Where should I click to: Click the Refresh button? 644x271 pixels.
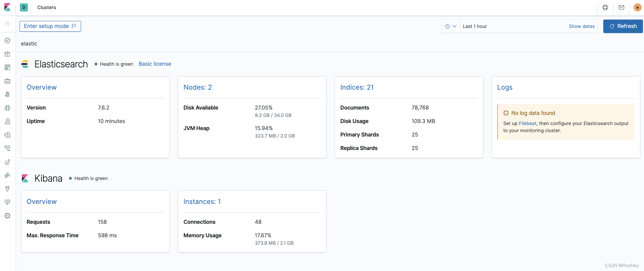pos(623,26)
